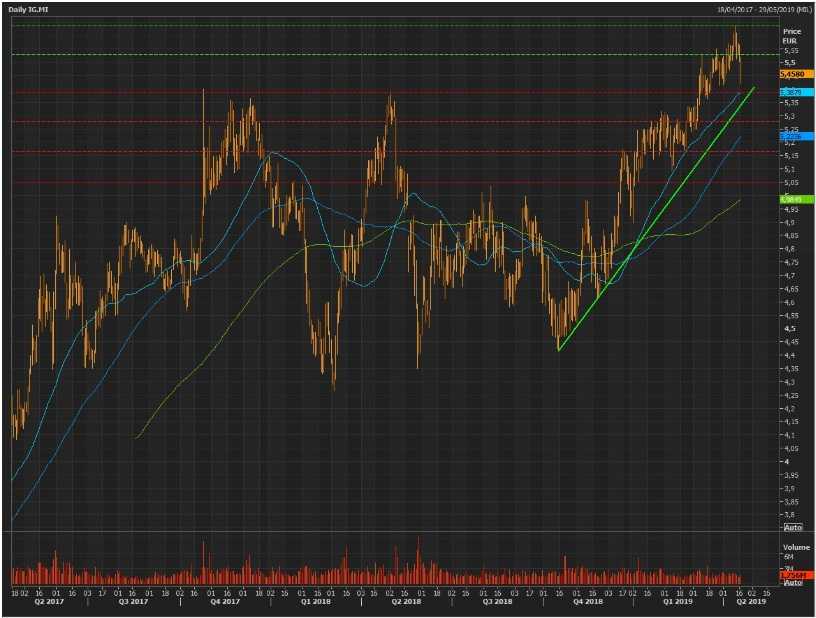Screen dimensions: 816x618
Task: Click the 'Daily IG.MI' chart title
Action: click(x=28, y=9)
